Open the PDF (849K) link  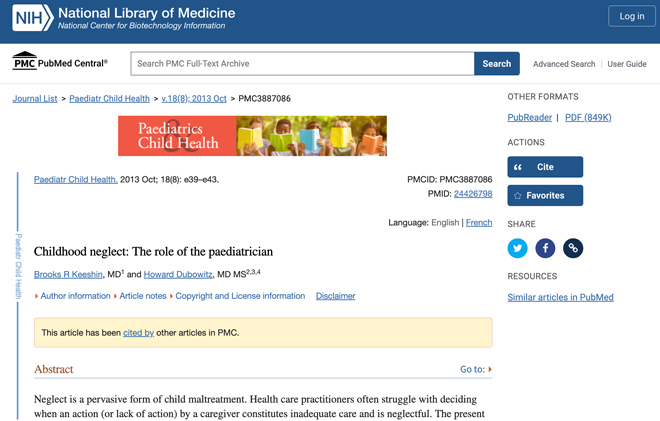pyautogui.click(x=588, y=117)
